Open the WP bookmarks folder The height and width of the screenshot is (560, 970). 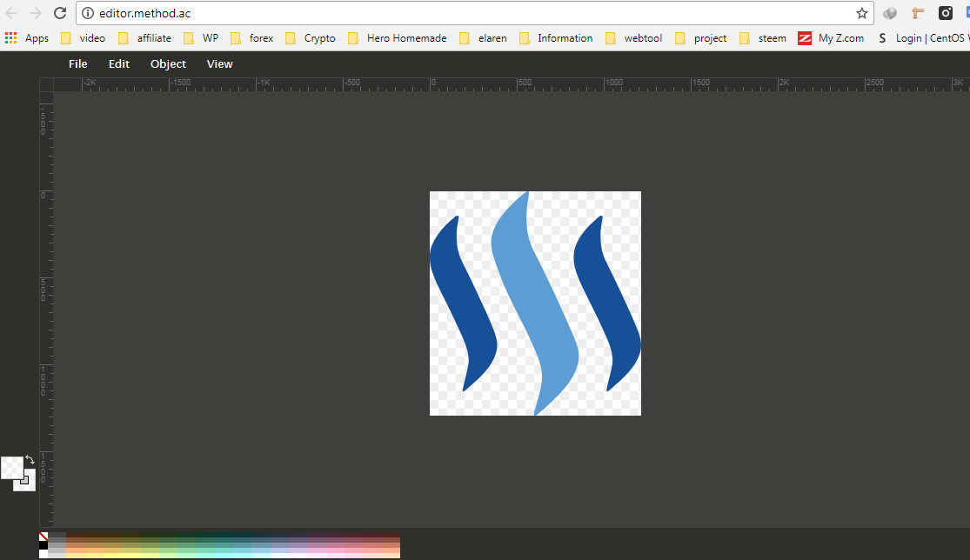tap(201, 38)
